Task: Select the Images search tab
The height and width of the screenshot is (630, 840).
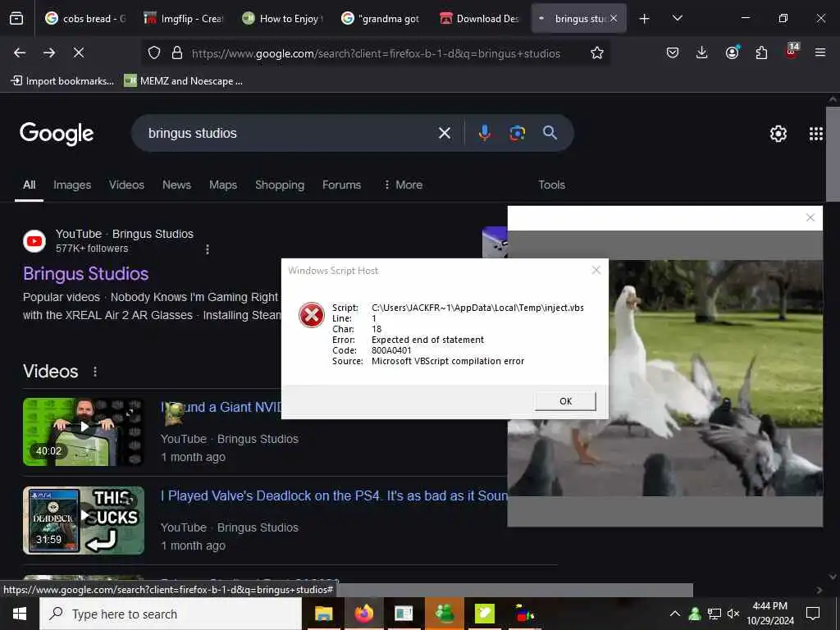Action: pos(72,185)
